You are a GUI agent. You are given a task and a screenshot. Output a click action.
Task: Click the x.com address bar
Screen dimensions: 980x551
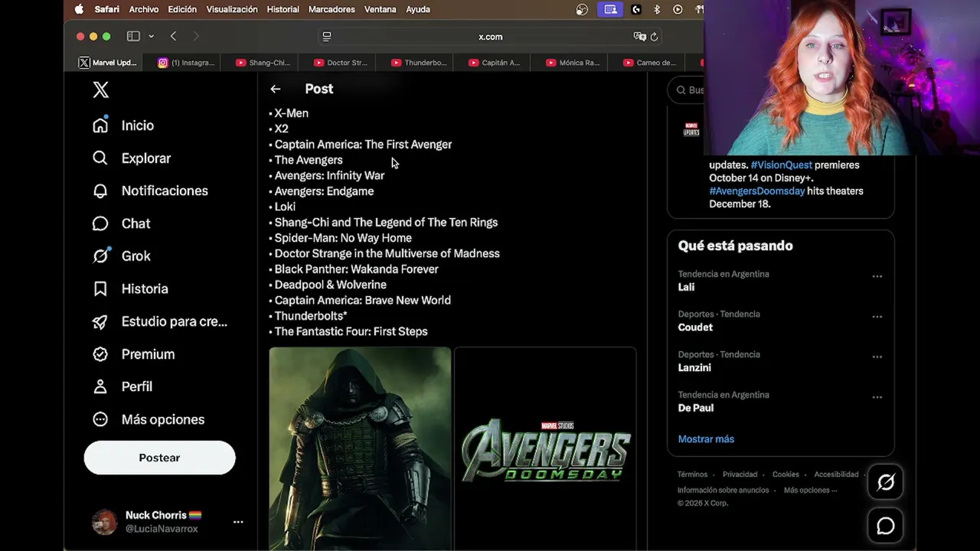[x=490, y=36]
